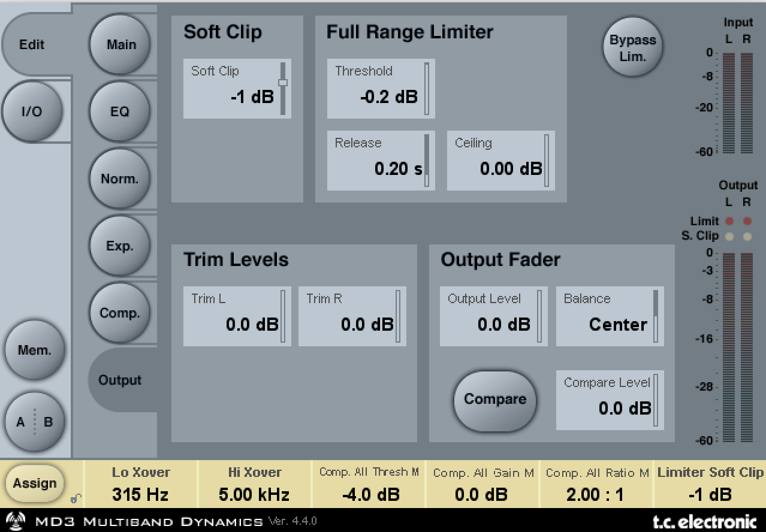Select the Lo Xover 315 Hz parameter
Screen dimensions: 766x532
tap(141, 483)
